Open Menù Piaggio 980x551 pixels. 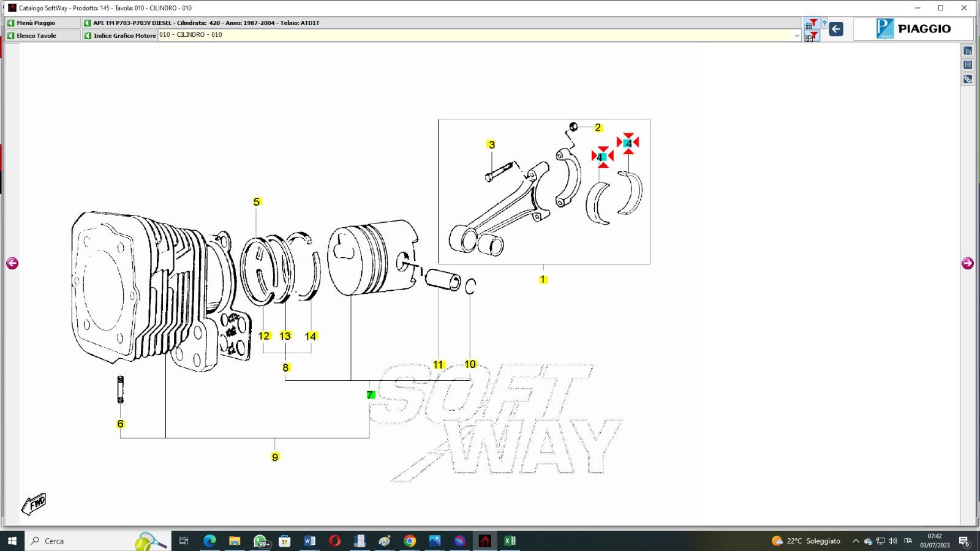click(x=42, y=23)
